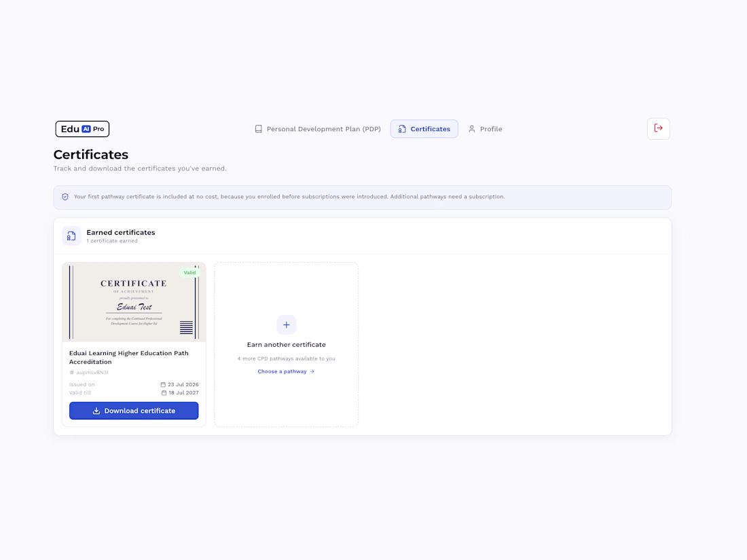This screenshot has height=560, width=747.
Task: Click the plus icon to earn another certificate
Action: pos(287,324)
